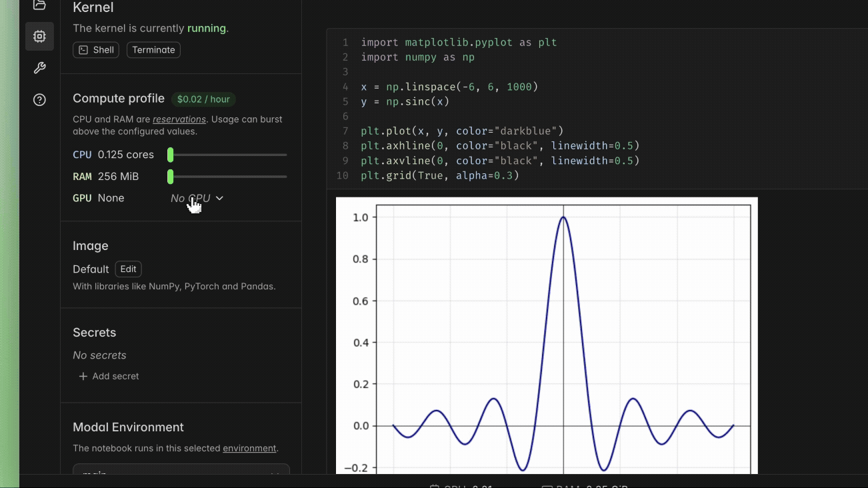Expand the No GPU dropdown
Viewport: 868px width, 488px height.
coord(197,198)
